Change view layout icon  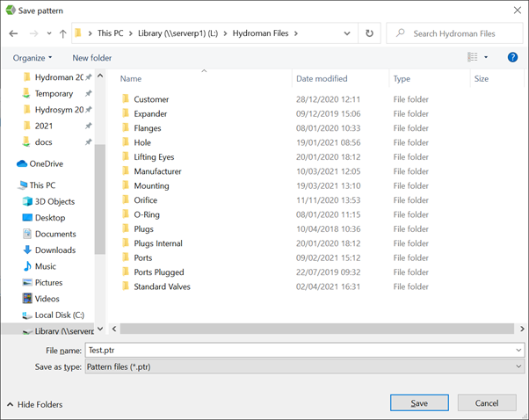click(x=473, y=57)
